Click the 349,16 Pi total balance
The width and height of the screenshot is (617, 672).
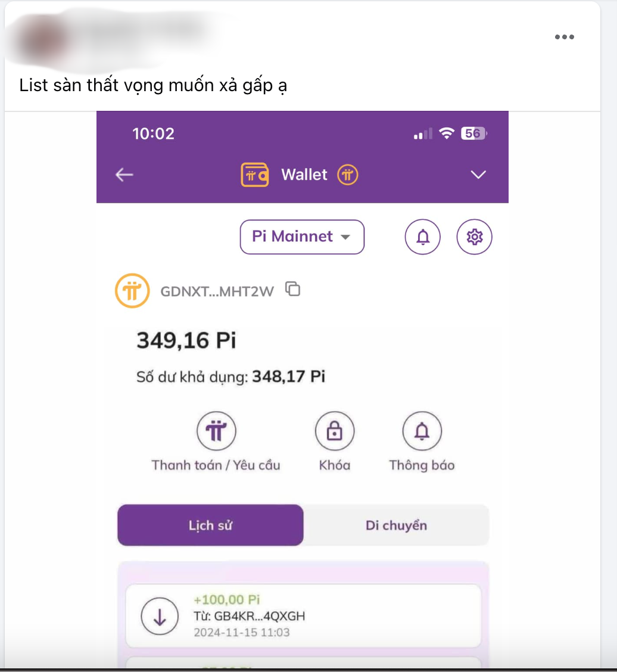[x=186, y=340]
